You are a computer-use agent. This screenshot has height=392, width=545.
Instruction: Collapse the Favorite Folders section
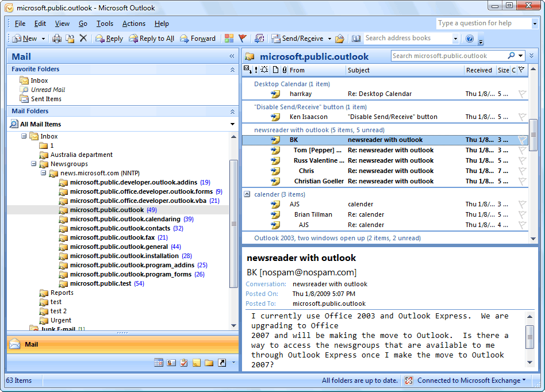[232, 70]
